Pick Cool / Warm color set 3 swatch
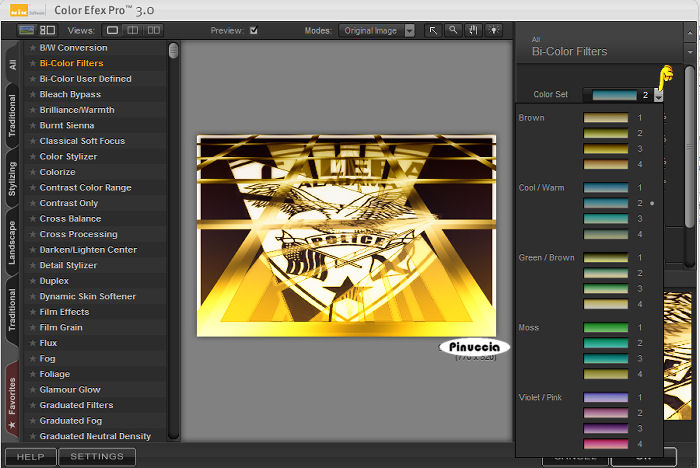 tap(605, 218)
